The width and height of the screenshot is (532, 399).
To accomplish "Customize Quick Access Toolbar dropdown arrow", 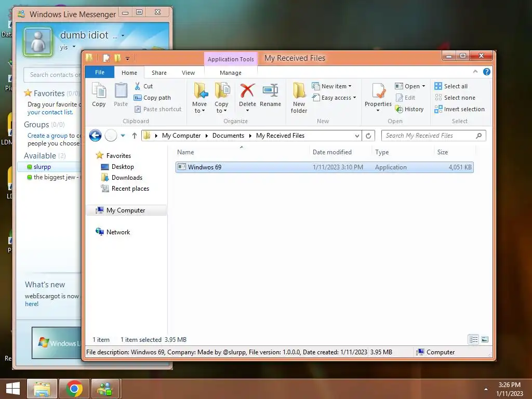I will pos(128,59).
